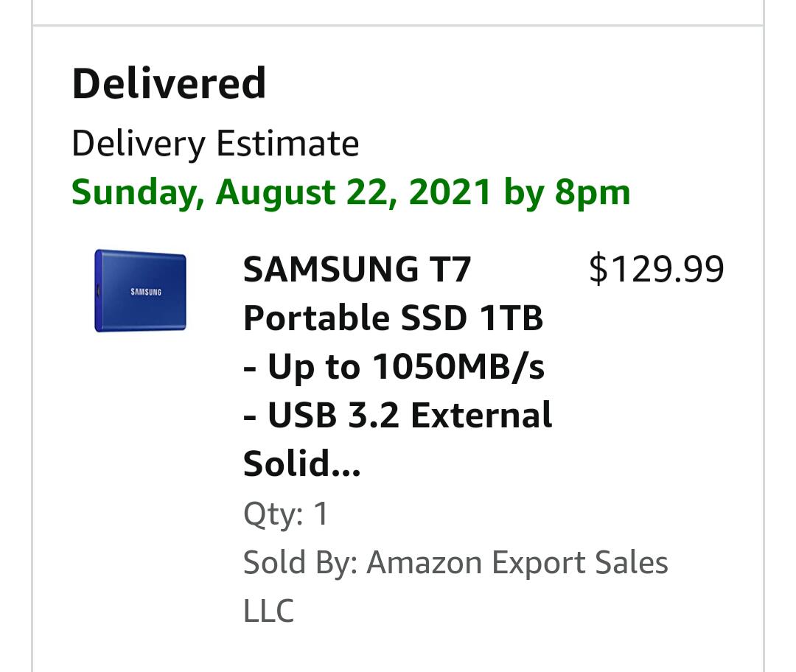
Task: Click the by 8pm delivery time
Action: point(567,193)
